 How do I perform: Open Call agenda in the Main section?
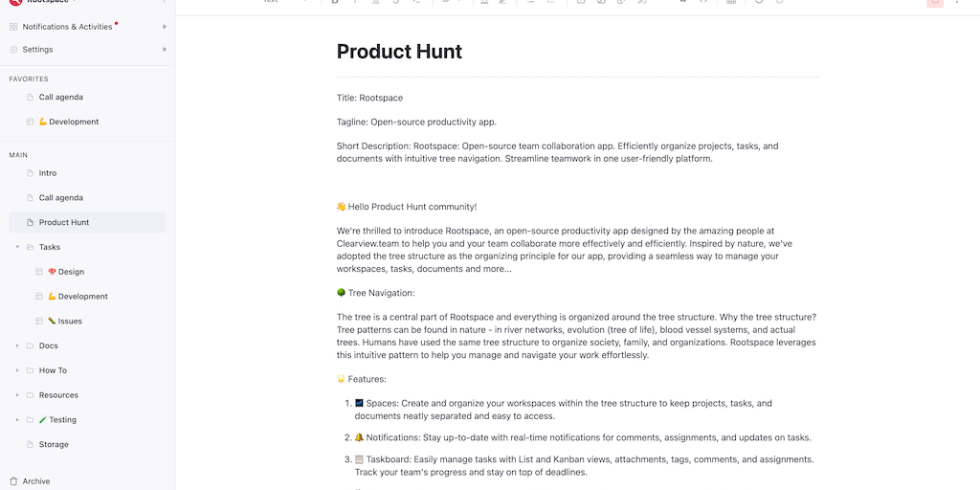click(60, 198)
